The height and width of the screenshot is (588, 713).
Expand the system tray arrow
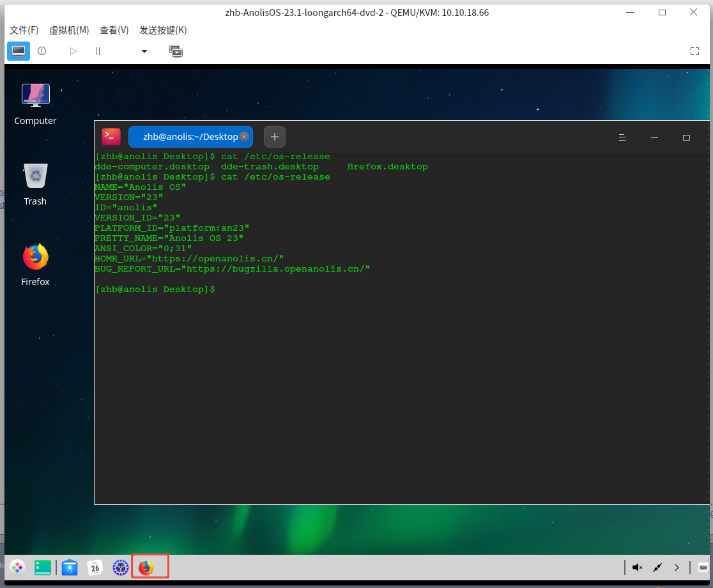pos(677,567)
